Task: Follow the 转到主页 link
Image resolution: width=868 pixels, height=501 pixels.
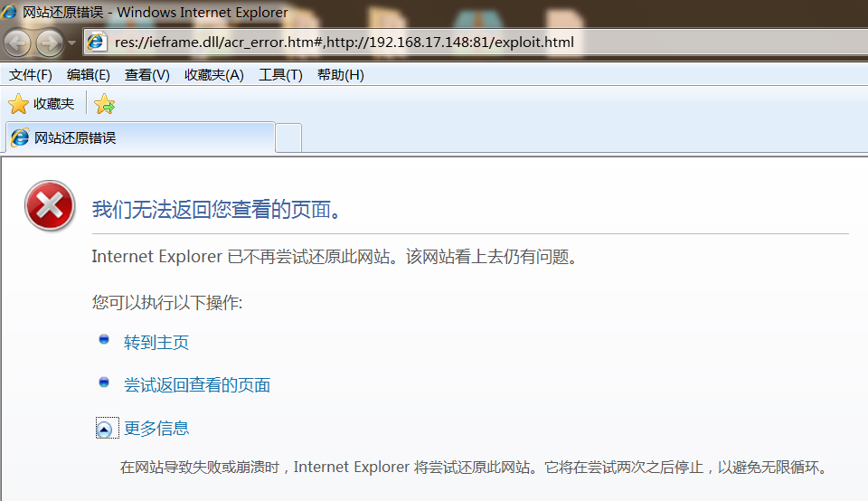Action: [156, 343]
